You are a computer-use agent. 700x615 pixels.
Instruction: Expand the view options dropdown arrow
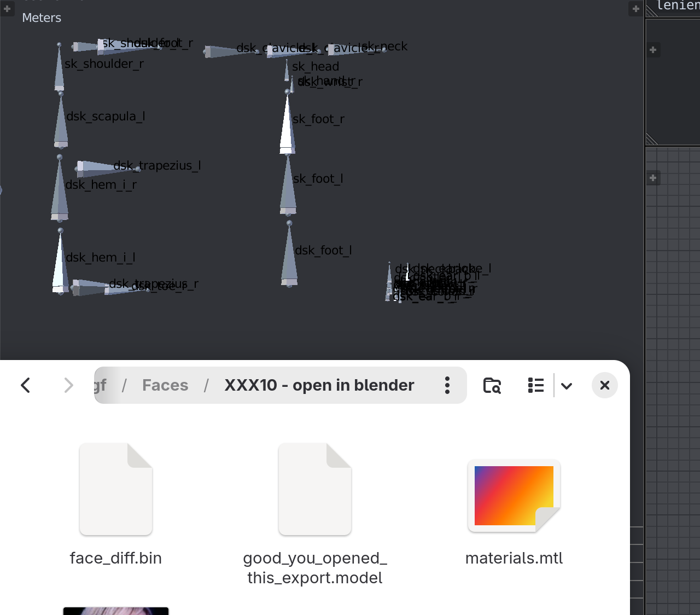click(x=567, y=385)
